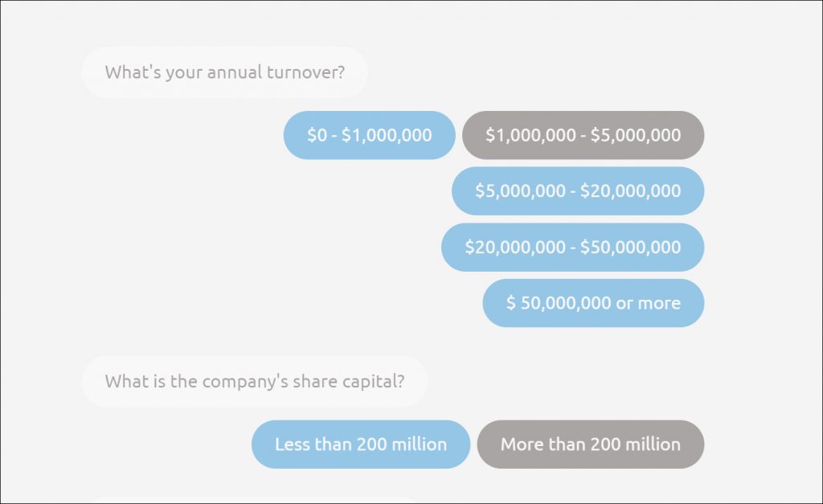This screenshot has height=504, width=823.
Task: Click the company's share capital question bubble
Action: click(x=254, y=381)
